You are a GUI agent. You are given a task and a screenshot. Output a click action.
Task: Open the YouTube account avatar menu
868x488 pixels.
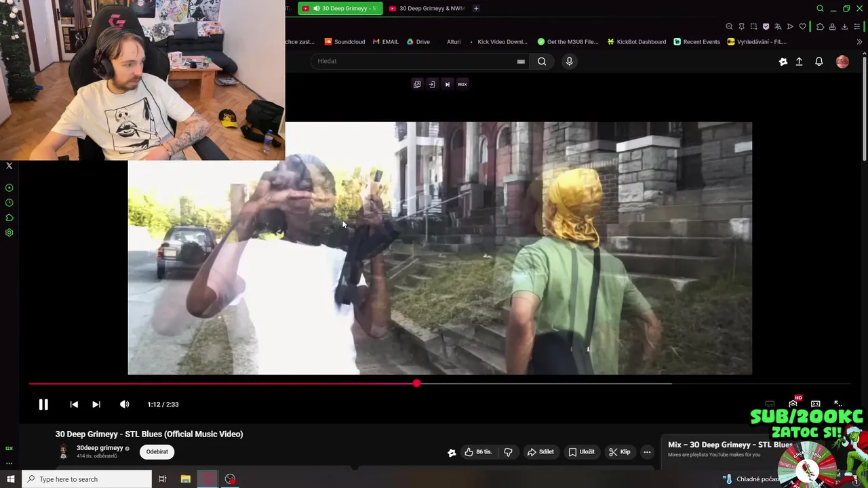[842, 62]
